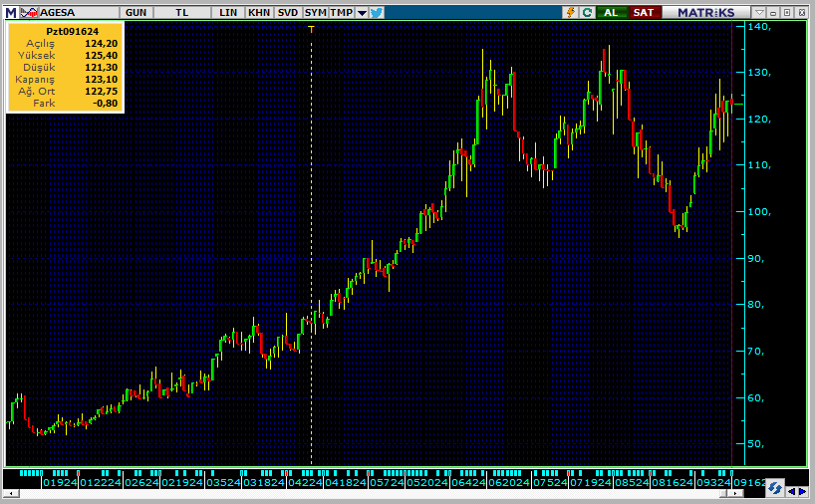Click the Twitter bird icon
This screenshot has width=815, height=504.
(x=377, y=12)
